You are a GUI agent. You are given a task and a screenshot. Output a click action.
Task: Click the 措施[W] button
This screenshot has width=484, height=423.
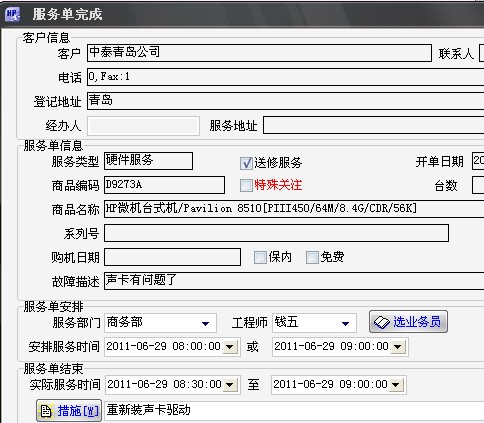(x=69, y=411)
